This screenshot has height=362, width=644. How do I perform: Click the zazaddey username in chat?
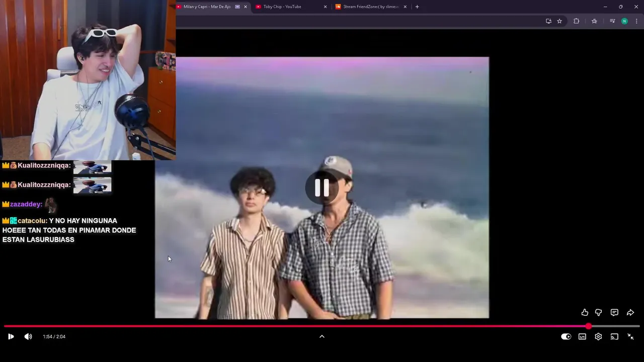coord(26,204)
